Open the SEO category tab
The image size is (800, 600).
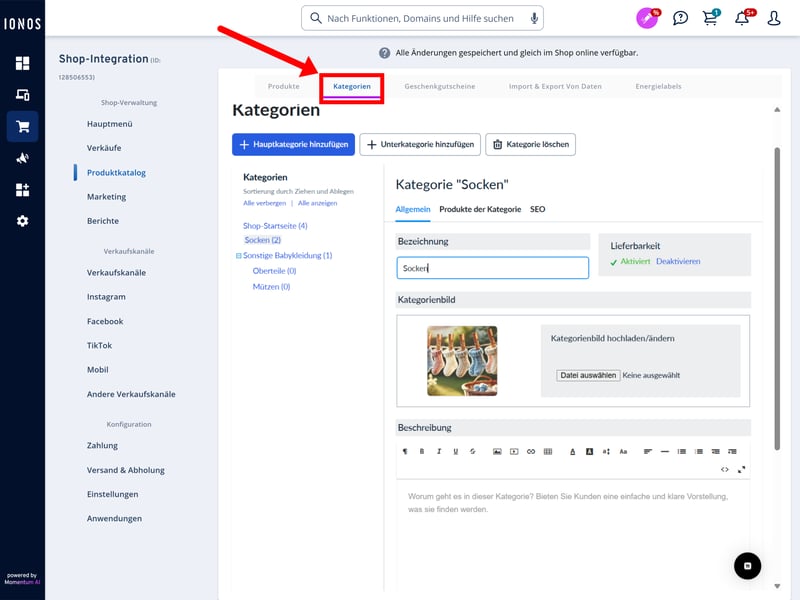click(x=537, y=209)
